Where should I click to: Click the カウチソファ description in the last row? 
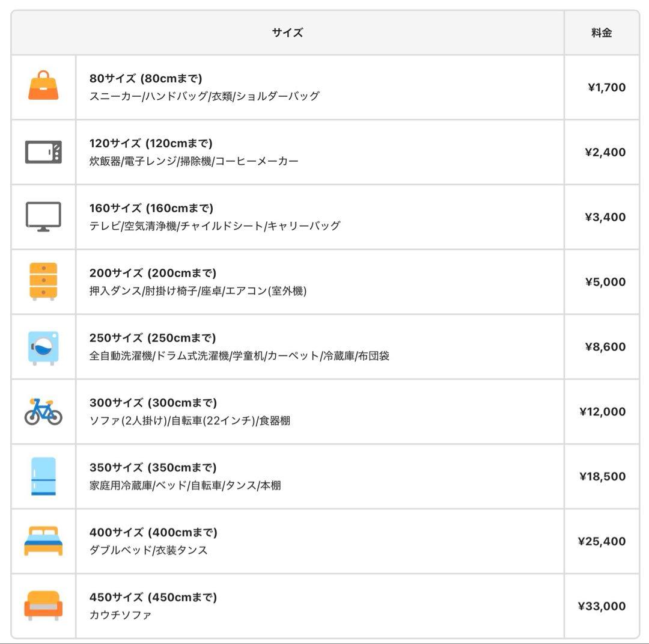pos(112,615)
